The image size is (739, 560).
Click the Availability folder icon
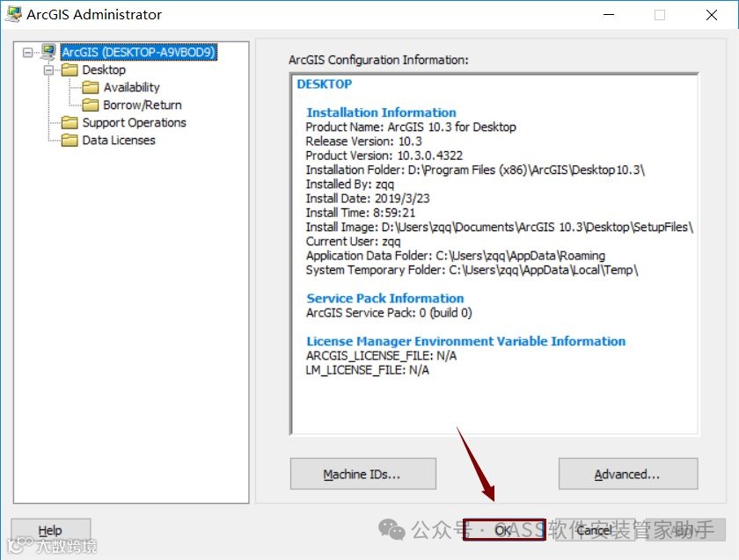pyautogui.click(x=91, y=88)
